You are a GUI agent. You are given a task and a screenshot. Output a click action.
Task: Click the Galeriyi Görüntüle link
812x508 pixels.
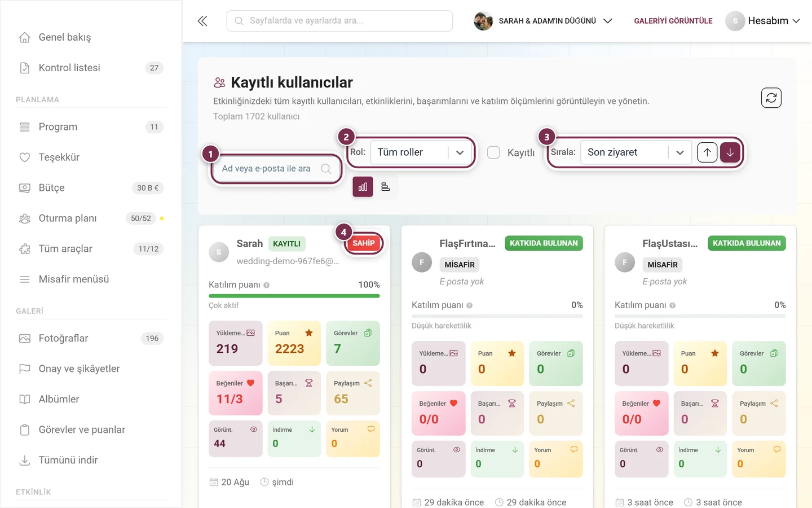tap(673, 21)
